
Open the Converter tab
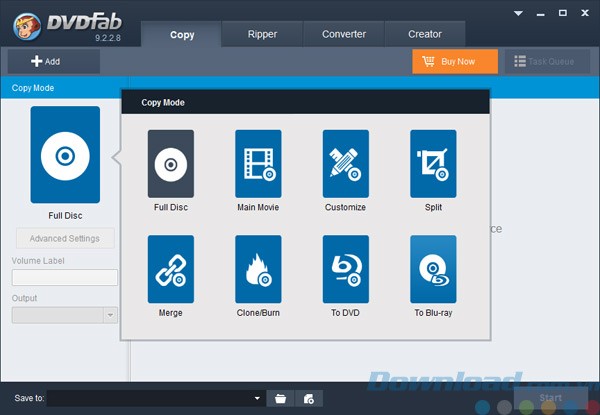point(343,34)
